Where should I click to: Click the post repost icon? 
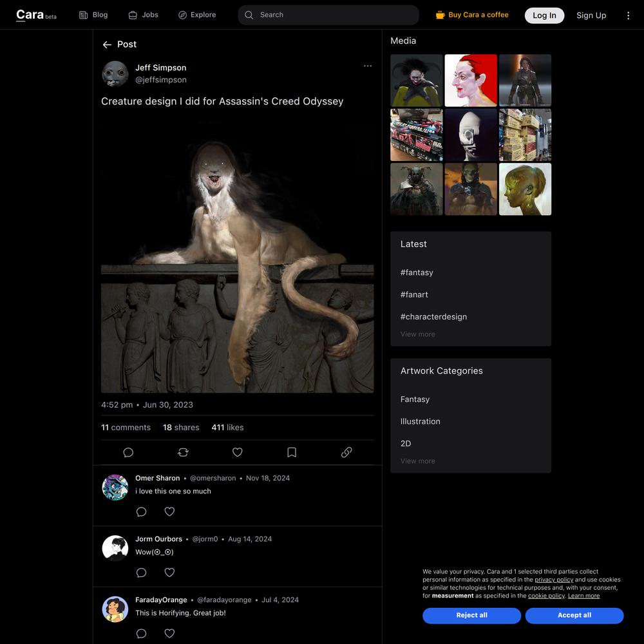(183, 452)
